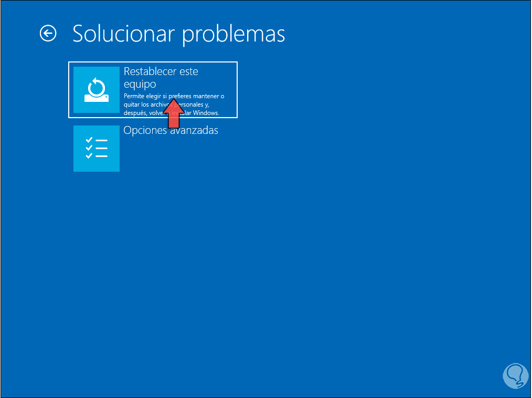
Task: Open Opciones avanzadas via its label
Action: [171, 130]
